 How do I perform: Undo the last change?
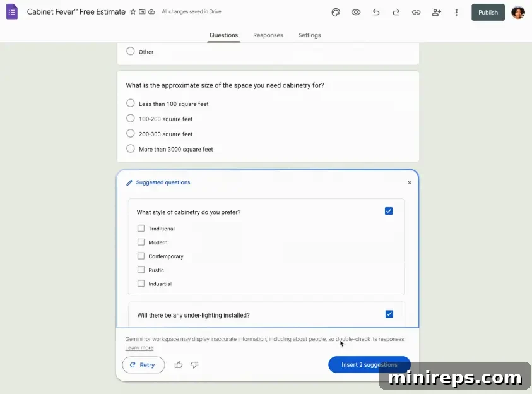click(x=376, y=13)
